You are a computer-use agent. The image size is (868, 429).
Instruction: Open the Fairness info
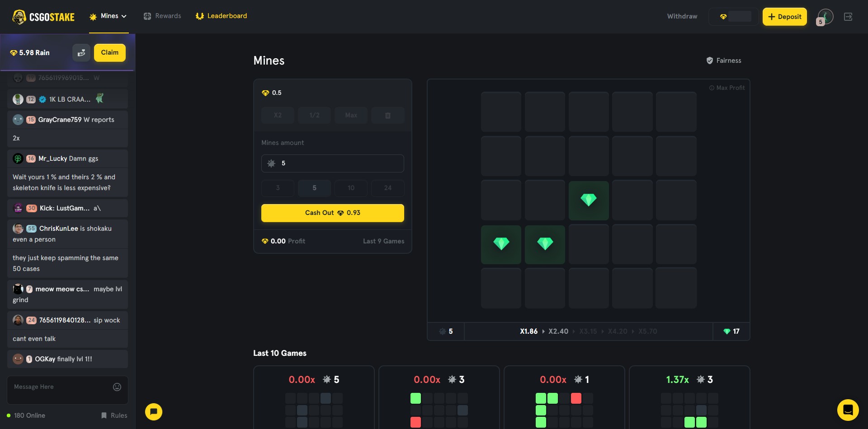coord(724,61)
